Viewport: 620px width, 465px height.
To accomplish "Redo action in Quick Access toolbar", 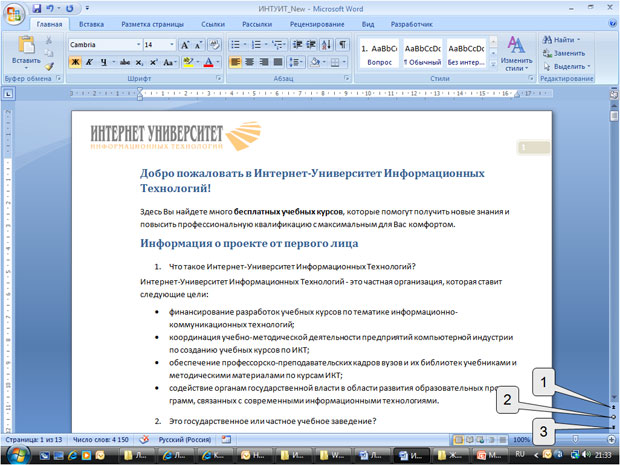I will tap(70, 8).
